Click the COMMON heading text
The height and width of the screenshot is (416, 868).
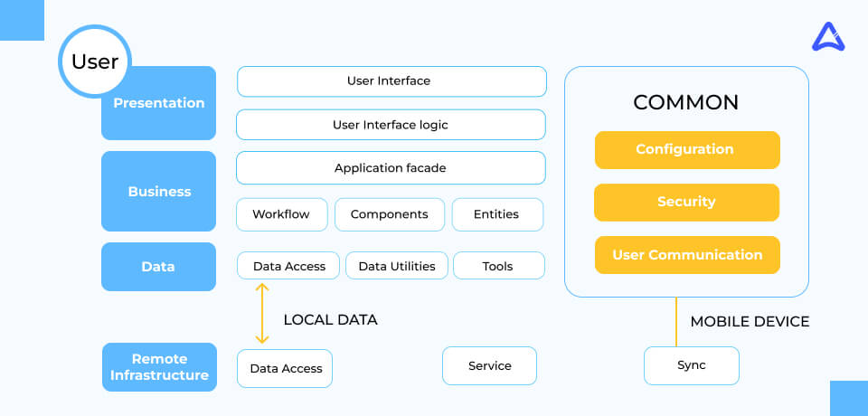686,103
